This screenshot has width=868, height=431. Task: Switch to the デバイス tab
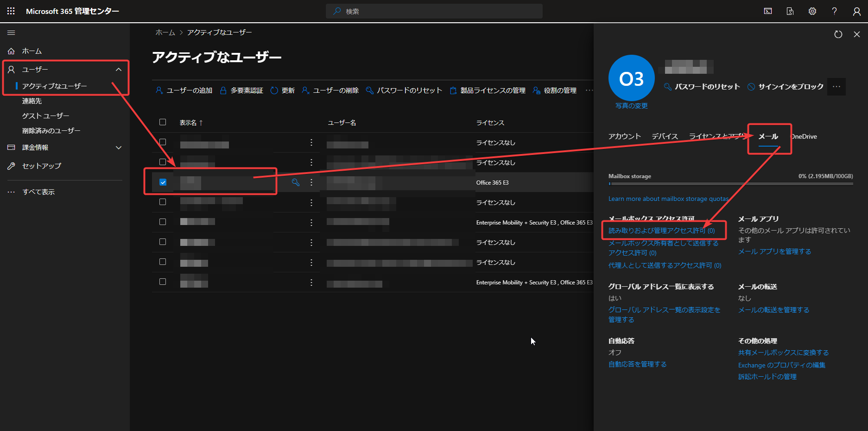[x=665, y=136]
